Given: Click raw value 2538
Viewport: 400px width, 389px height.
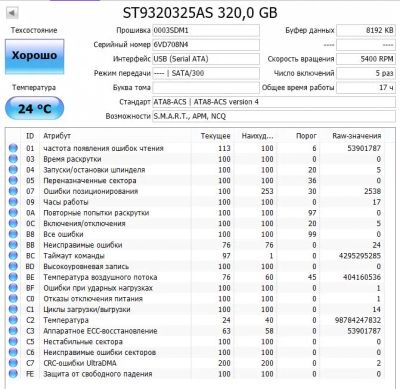Looking at the screenshot, I should [x=372, y=191].
